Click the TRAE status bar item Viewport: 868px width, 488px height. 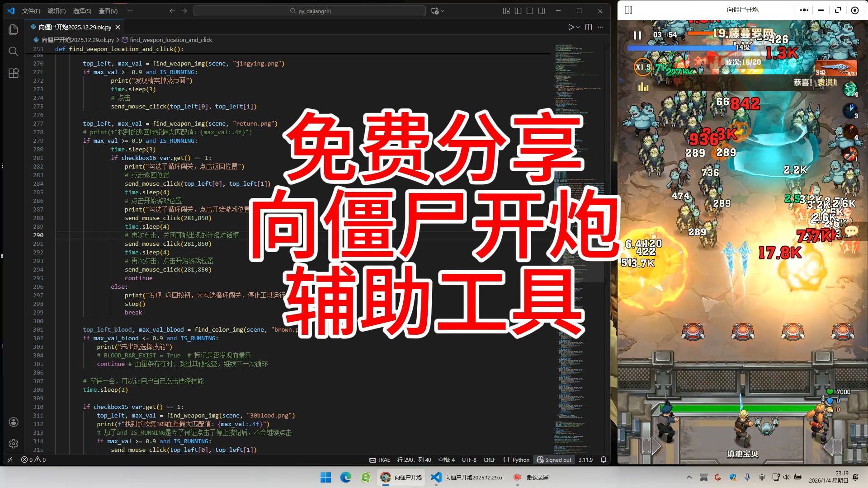click(x=379, y=460)
